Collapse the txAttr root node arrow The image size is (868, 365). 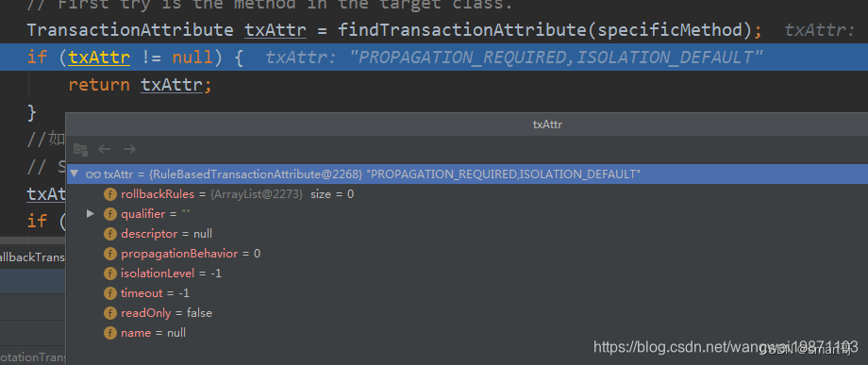tap(75, 174)
